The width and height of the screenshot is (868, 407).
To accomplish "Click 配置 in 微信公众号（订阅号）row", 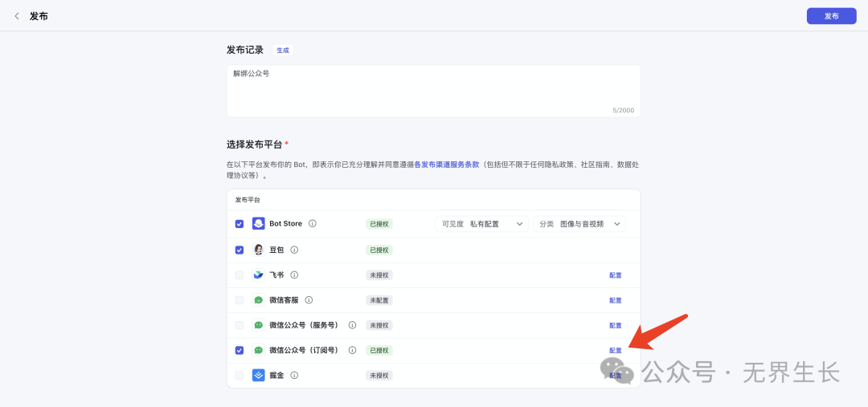I will [616, 351].
